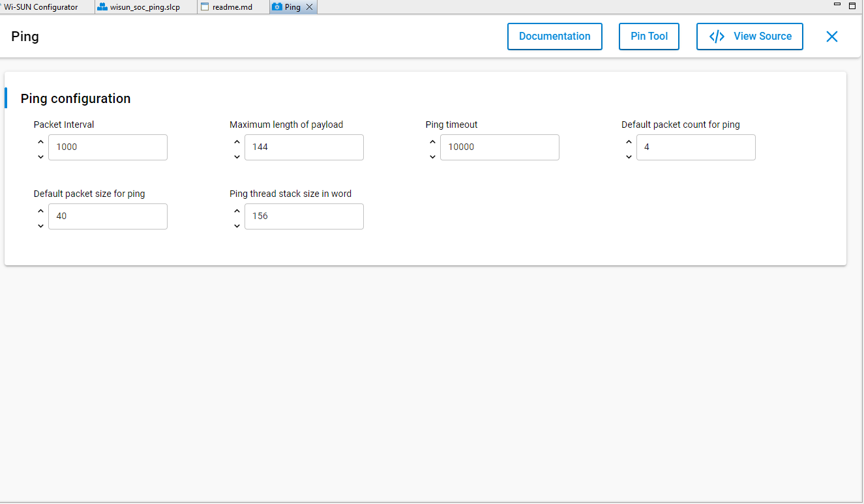Increment the Packet Interval value
Screen dimensions: 864x504
click(x=40, y=141)
